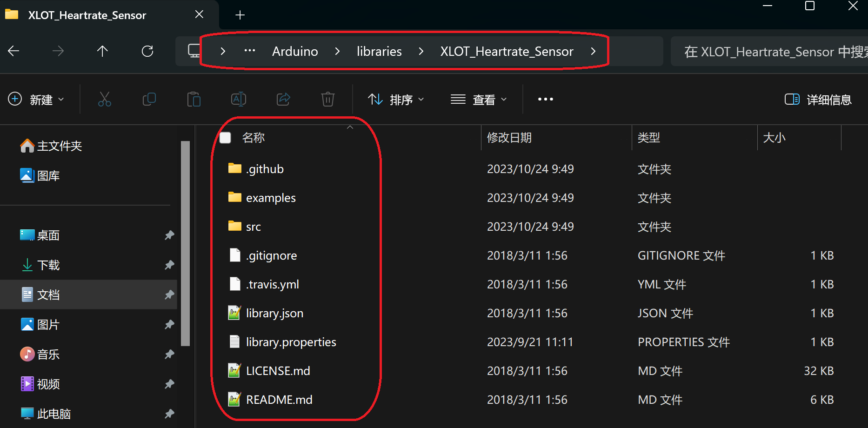Click the sidebar vertical scrollbar
This screenshot has height=428, width=868.
tap(185, 243)
